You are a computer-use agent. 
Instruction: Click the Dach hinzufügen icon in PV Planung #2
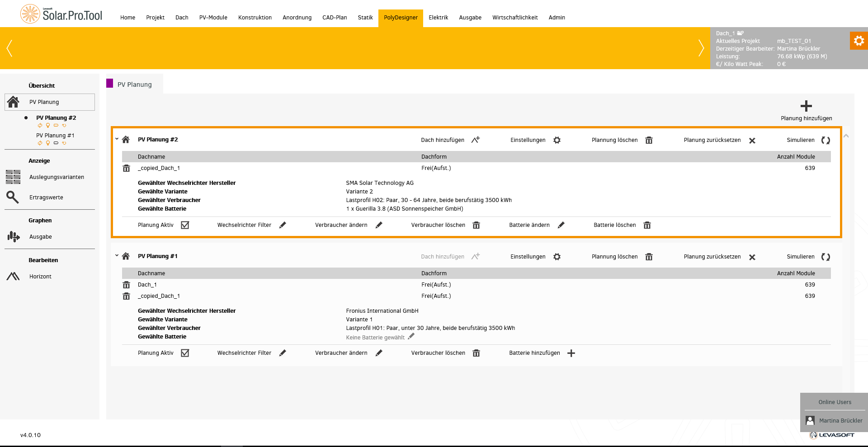click(x=475, y=140)
